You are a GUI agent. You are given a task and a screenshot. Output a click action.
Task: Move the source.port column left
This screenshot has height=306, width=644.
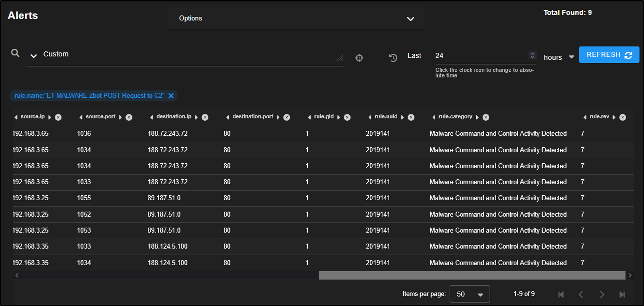pos(81,117)
